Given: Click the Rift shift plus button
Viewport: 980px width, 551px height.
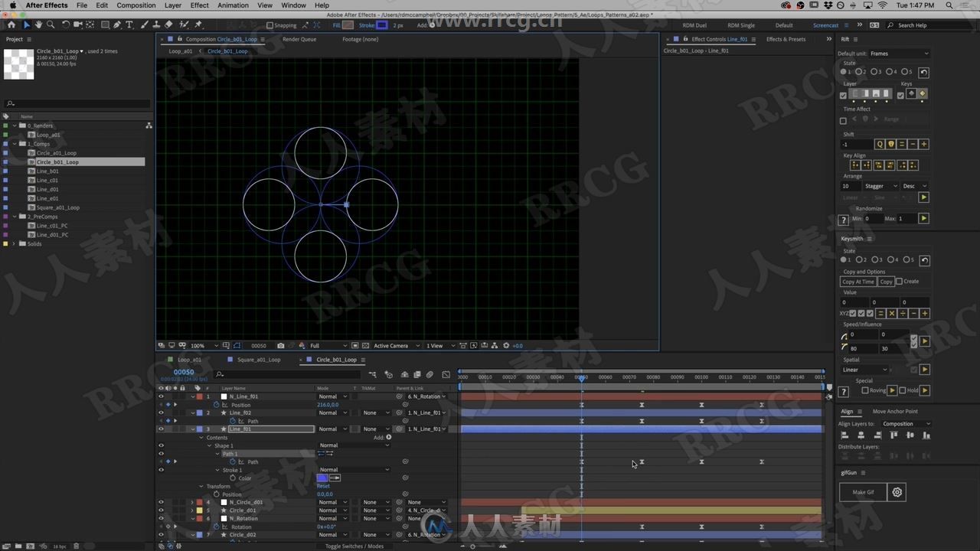Looking at the screenshot, I should (924, 144).
